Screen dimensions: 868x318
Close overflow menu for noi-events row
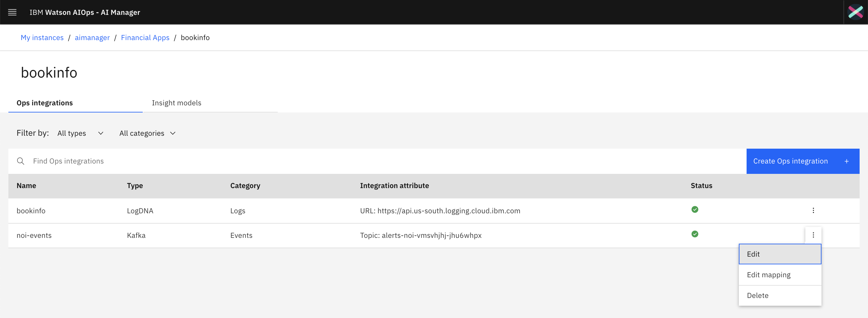pyautogui.click(x=813, y=235)
